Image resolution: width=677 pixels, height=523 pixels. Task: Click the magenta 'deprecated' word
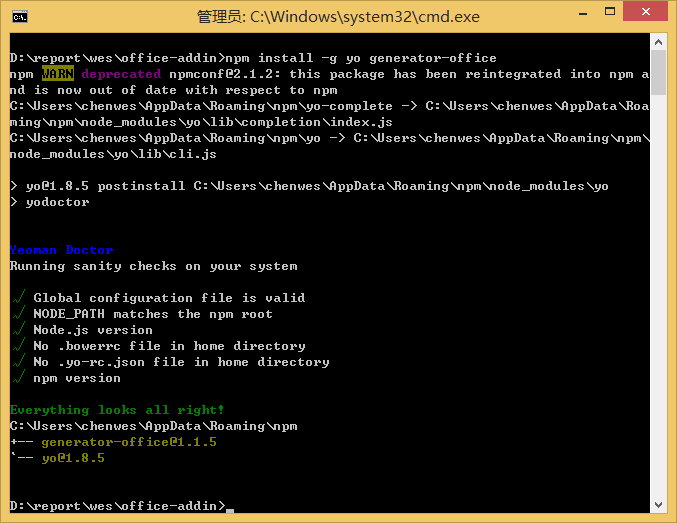(121, 74)
